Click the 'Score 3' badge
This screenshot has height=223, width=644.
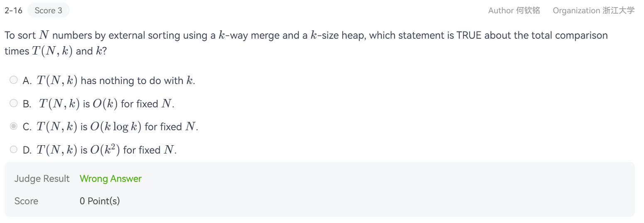(48, 10)
